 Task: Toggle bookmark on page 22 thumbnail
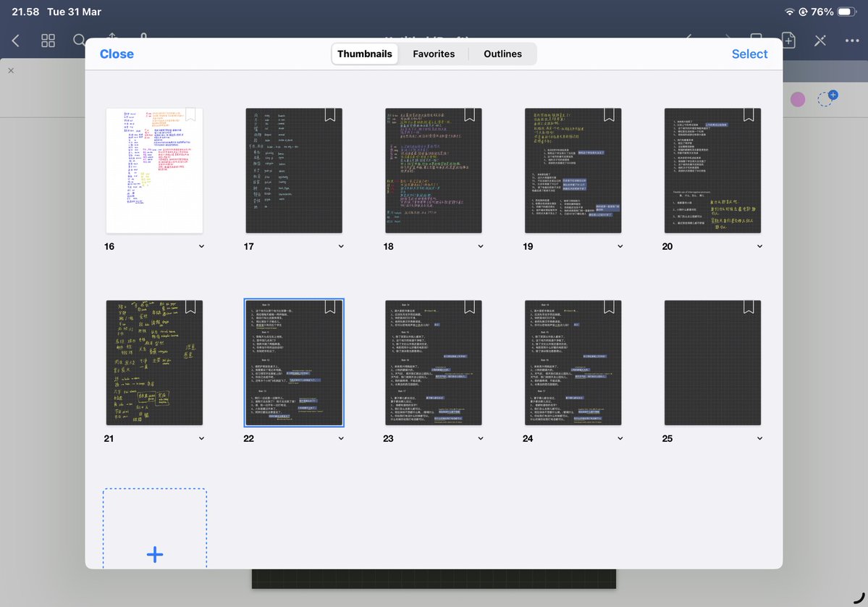tap(330, 307)
